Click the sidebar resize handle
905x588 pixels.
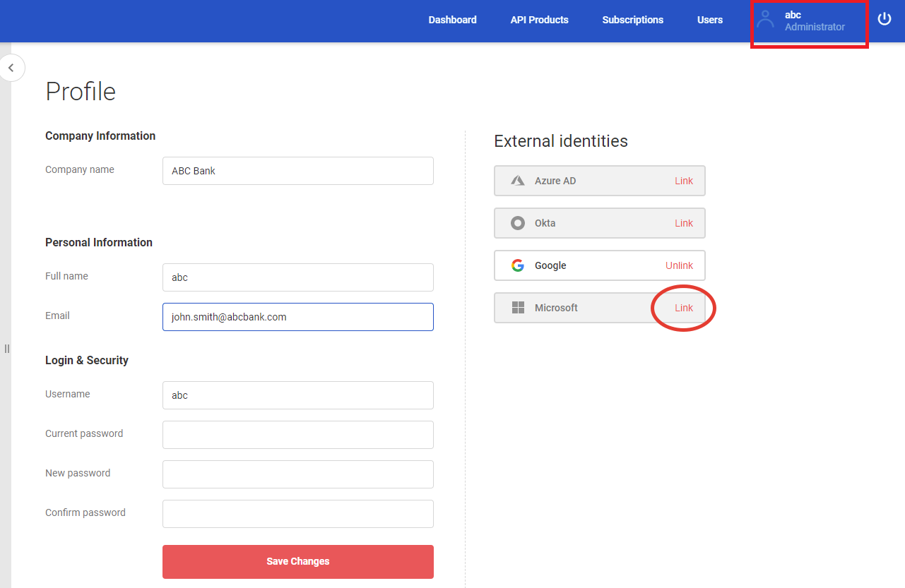click(6, 349)
